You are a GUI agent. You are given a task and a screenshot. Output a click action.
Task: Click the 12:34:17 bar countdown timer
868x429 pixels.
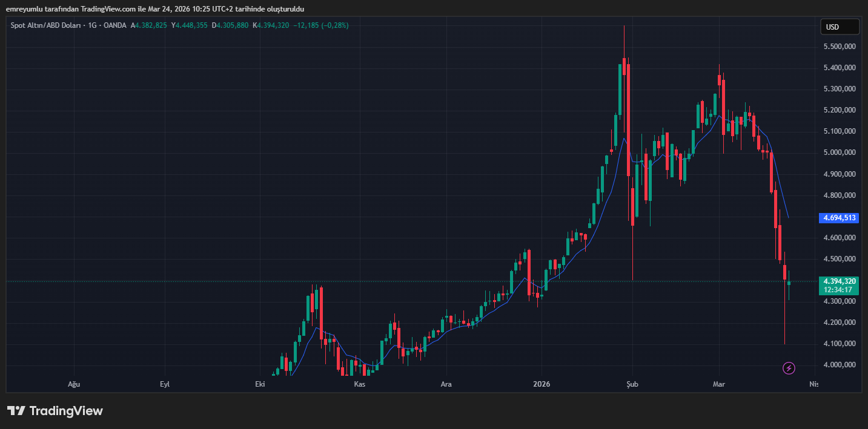point(839,290)
